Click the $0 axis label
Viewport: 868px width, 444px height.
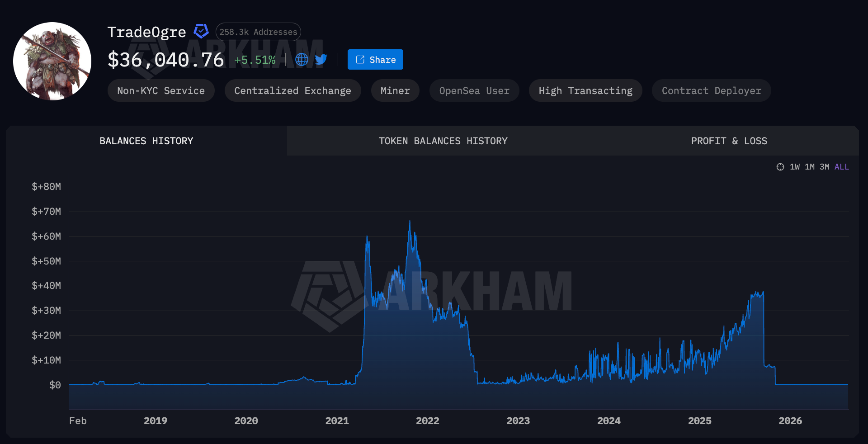(55, 385)
